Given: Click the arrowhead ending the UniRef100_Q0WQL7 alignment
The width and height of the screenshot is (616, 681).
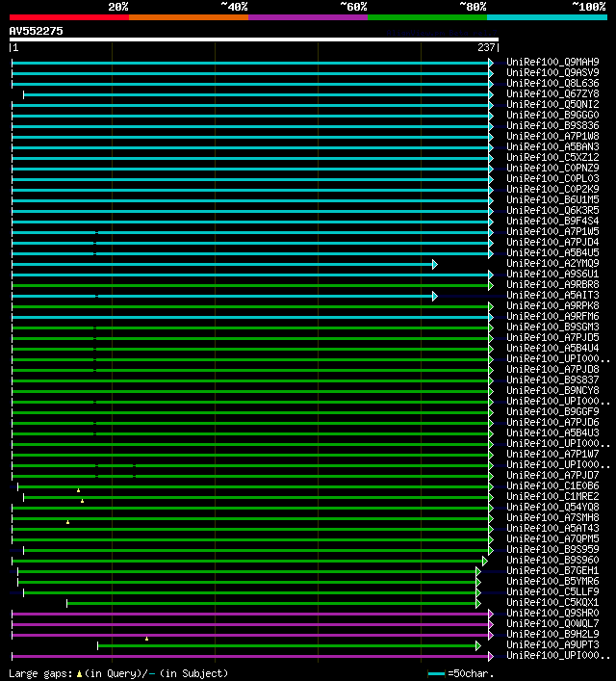Looking at the screenshot, I should click(491, 624).
